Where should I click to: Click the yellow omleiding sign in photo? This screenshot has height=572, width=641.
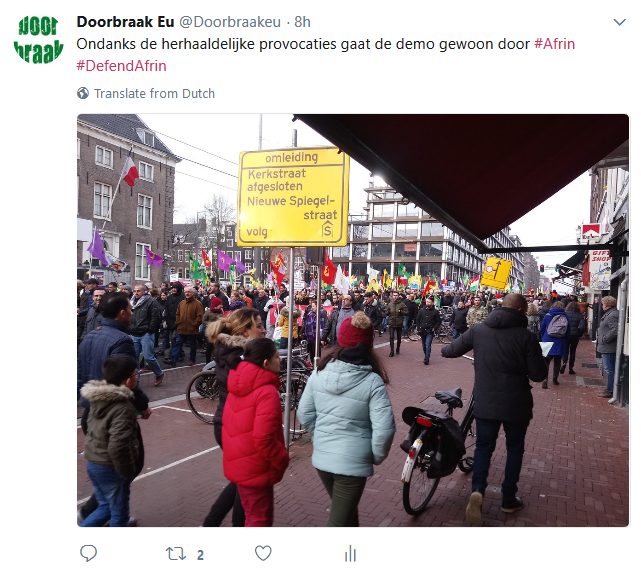point(293,197)
